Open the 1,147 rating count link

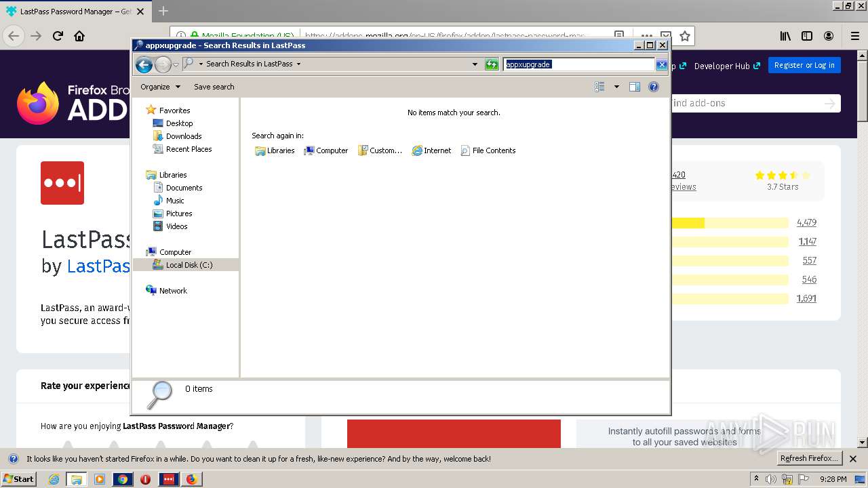click(807, 241)
